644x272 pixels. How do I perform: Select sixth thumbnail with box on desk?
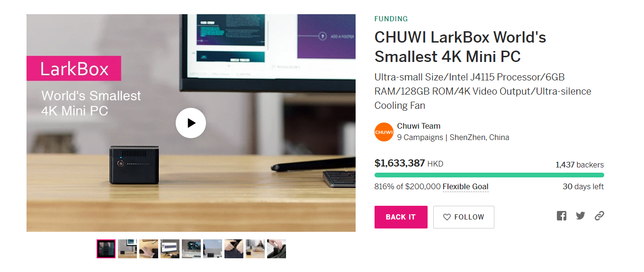click(x=213, y=249)
